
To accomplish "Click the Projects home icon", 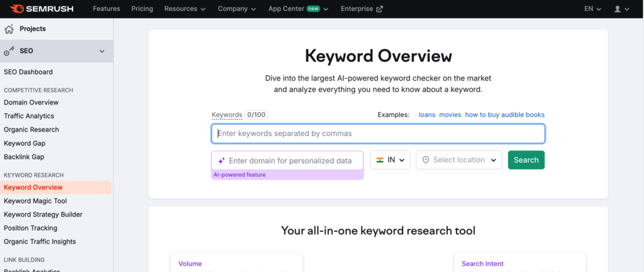I will tap(9, 29).
